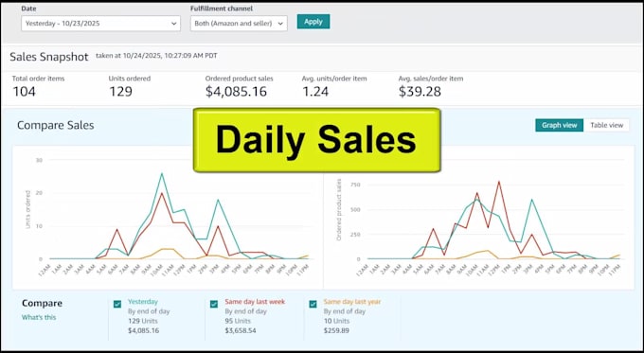Click the Same day last week label
Screen dimensions: 644x353
(255, 302)
